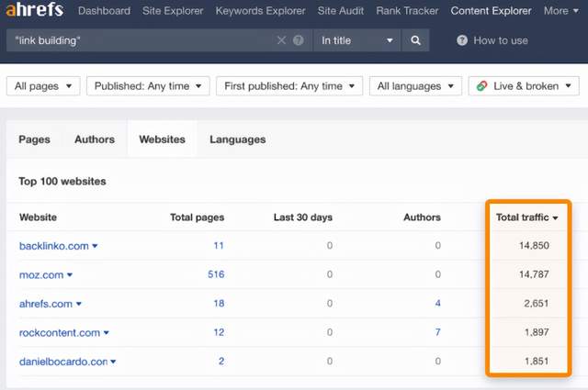Expand the rockcontent.com dropdown arrow
588x390 pixels.
pos(107,333)
